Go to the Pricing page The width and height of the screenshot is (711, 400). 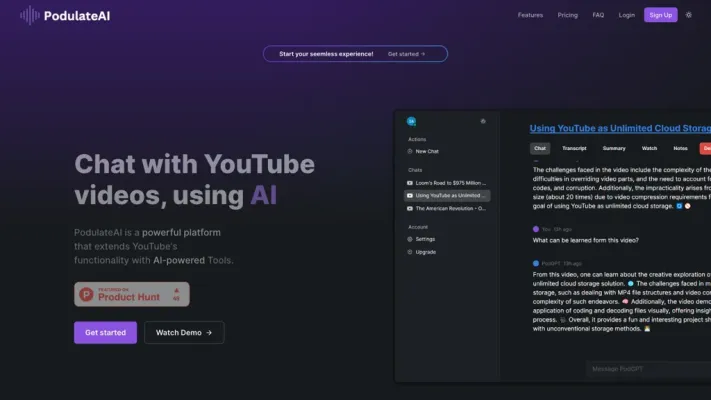coord(567,15)
